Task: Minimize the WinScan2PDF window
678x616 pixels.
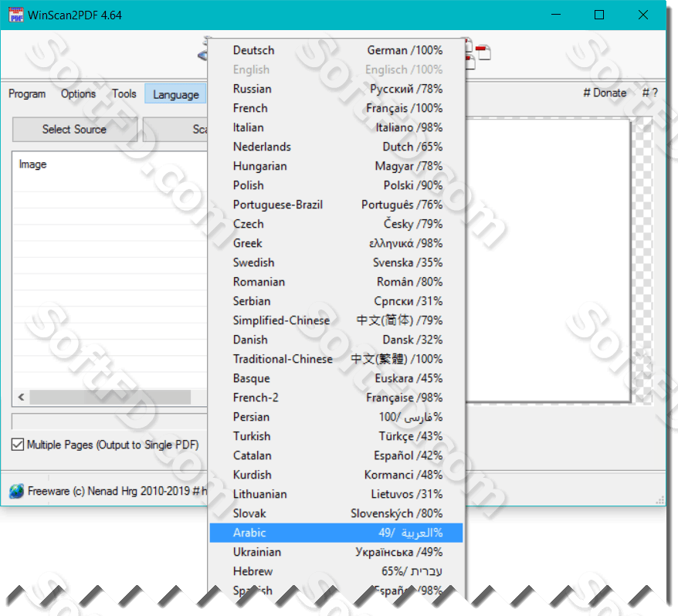Action: 556,15
